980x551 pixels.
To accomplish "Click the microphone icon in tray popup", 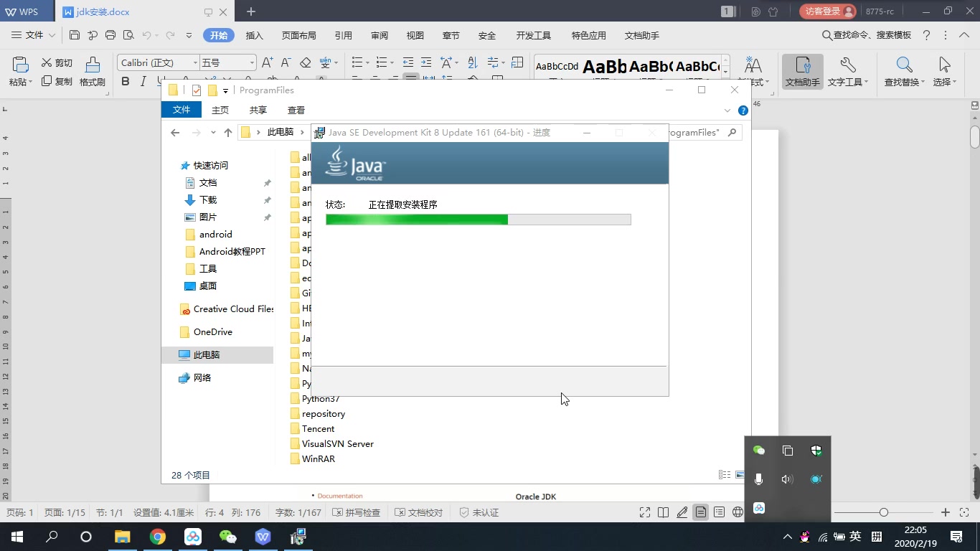I will (758, 479).
